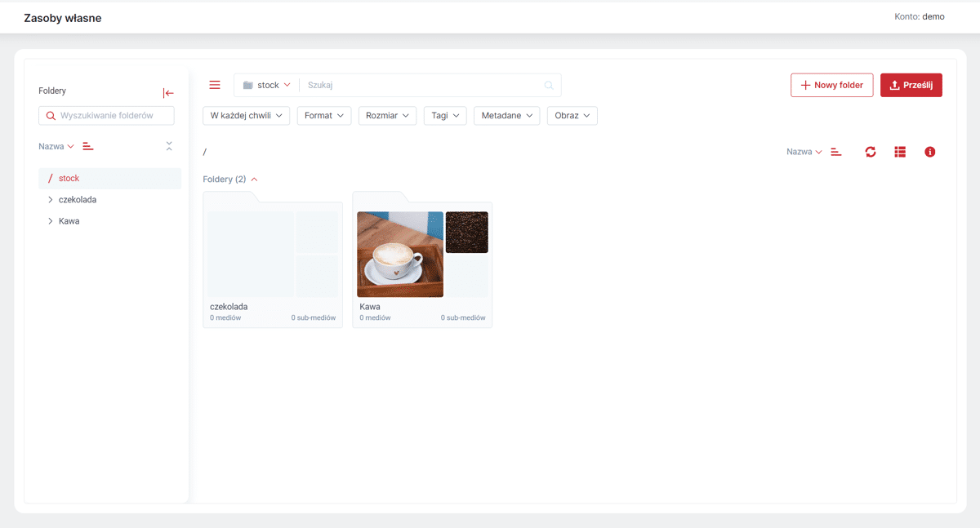
Task: Select the stock root folder in tree
Action: coord(109,178)
